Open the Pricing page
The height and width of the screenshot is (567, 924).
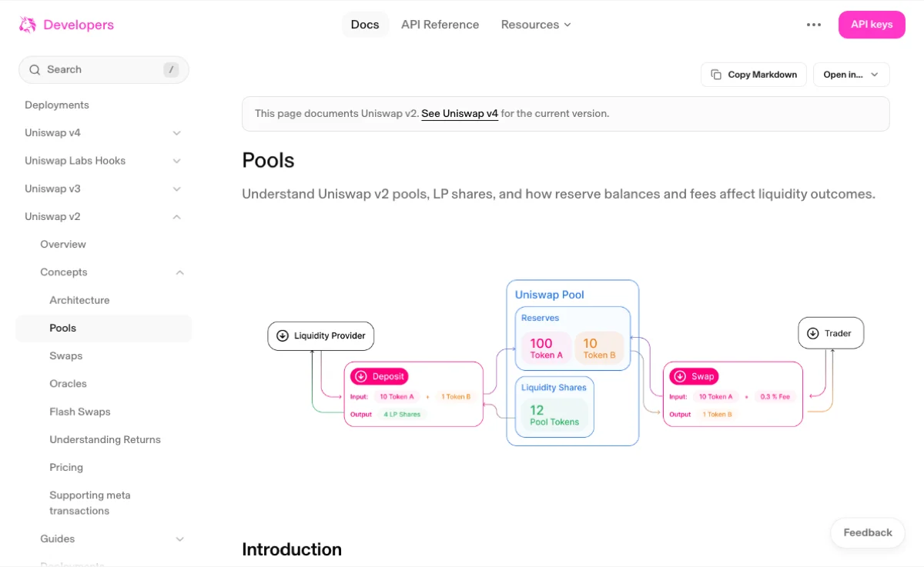pyautogui.click(x=66, y=467)
